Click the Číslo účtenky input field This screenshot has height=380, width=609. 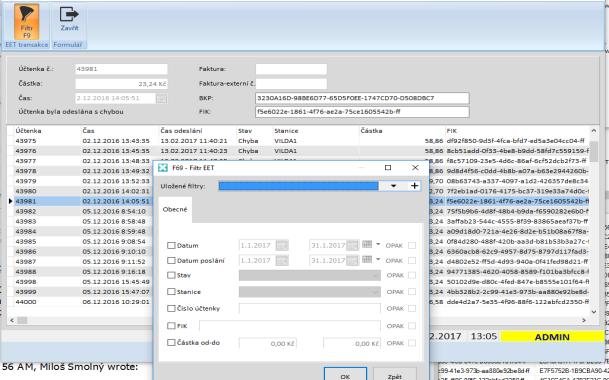point(310,309)
